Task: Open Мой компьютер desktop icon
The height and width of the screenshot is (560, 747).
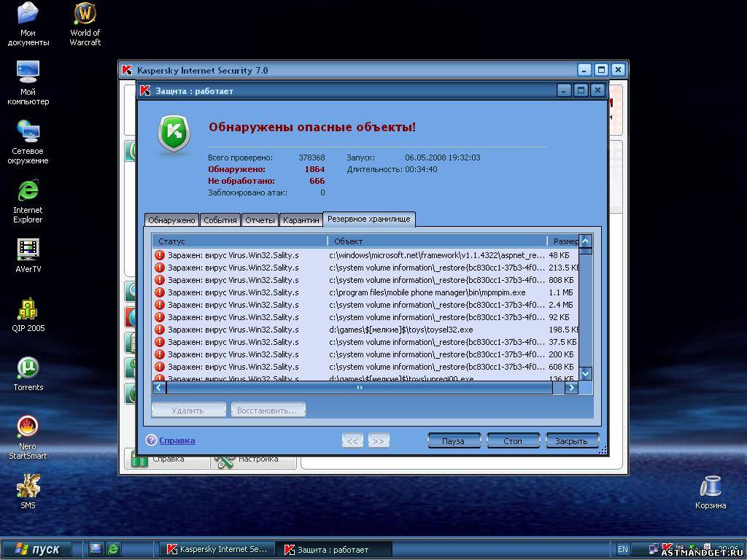Action: tap(28, 73)
